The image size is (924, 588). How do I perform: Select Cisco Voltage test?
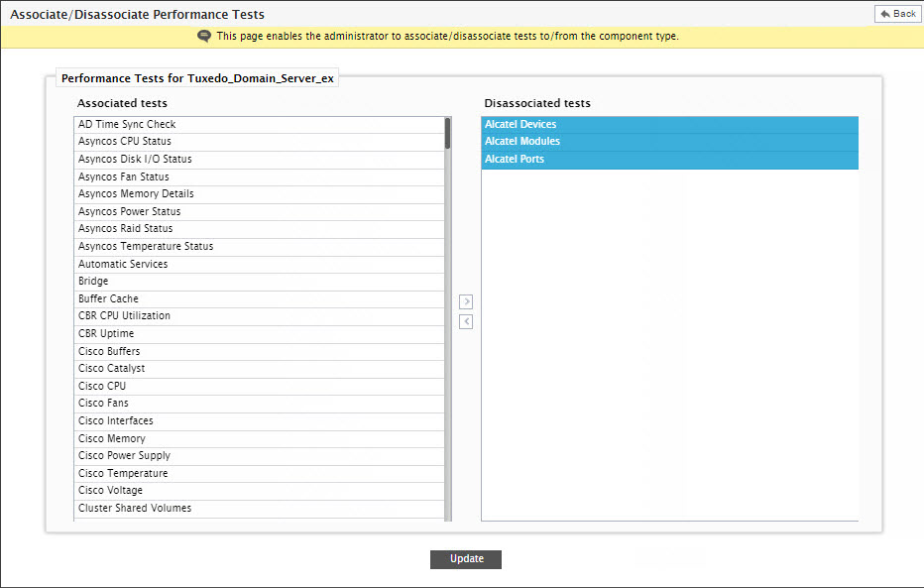coord(260,490)
